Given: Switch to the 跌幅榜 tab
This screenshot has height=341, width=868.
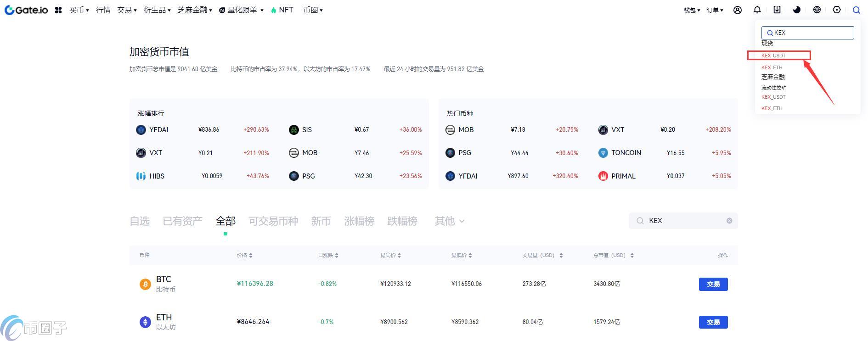Looking at the screenshot, I should pos(402,221).
